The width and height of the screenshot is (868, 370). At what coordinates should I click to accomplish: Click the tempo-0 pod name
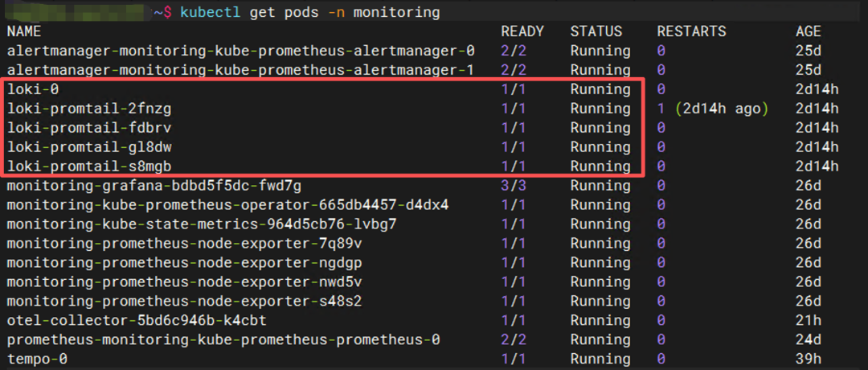37,359
